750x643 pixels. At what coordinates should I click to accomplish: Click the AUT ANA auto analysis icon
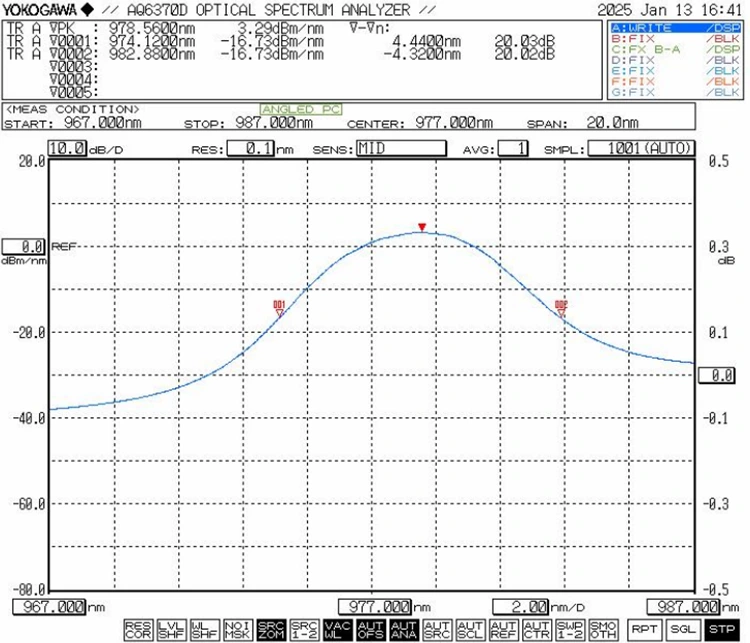click(x=403, y=628)
